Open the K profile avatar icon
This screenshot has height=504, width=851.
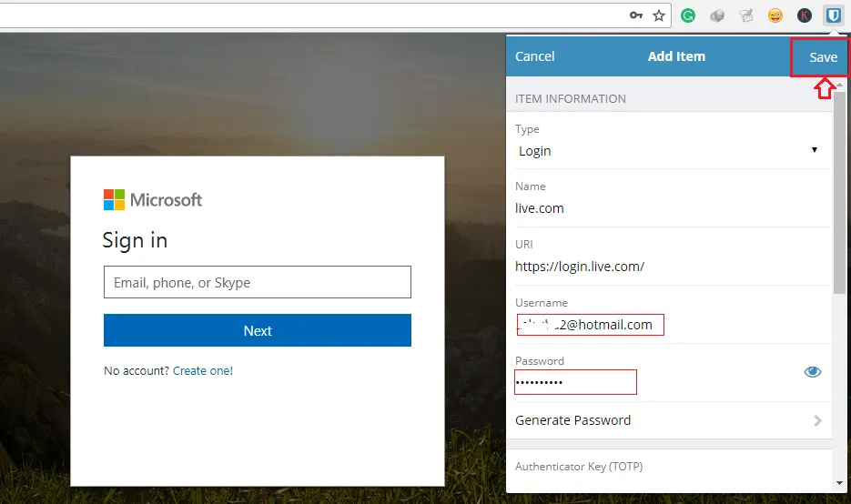805,15
